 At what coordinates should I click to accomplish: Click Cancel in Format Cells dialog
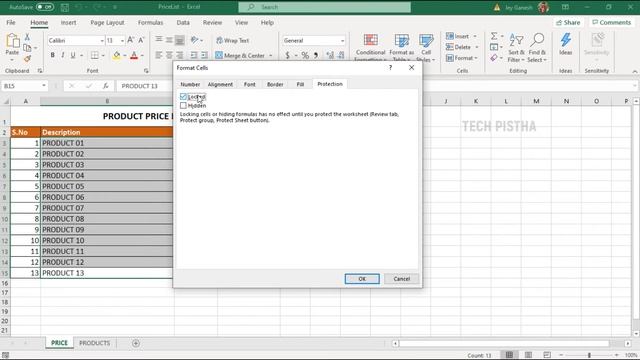pos(402,279)
